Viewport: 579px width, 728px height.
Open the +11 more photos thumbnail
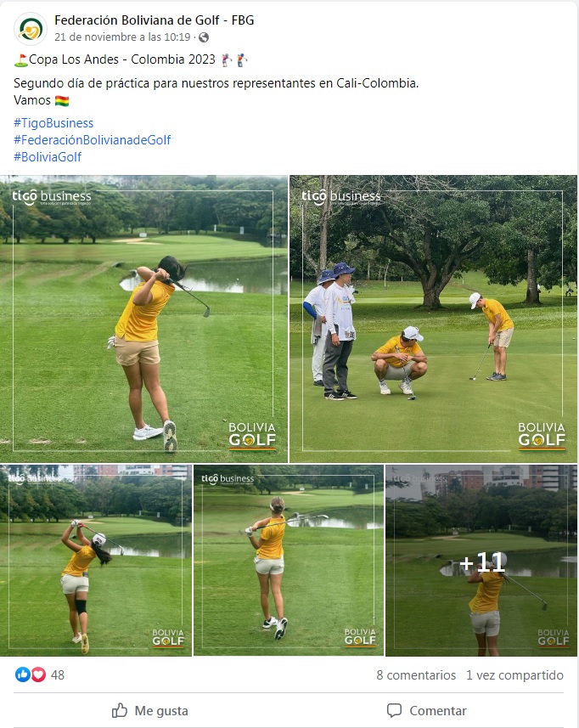point(481,561)
